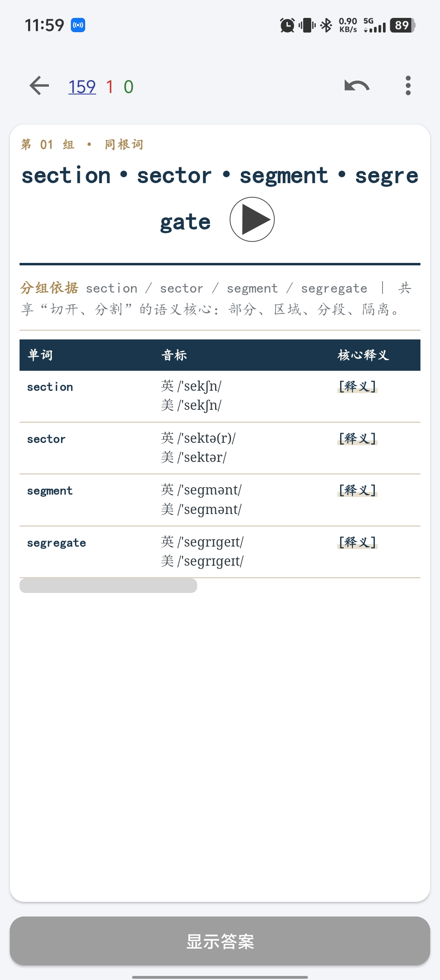
Task: Click the gray horizontal table scrollbar
Action: tap(108, 586)
